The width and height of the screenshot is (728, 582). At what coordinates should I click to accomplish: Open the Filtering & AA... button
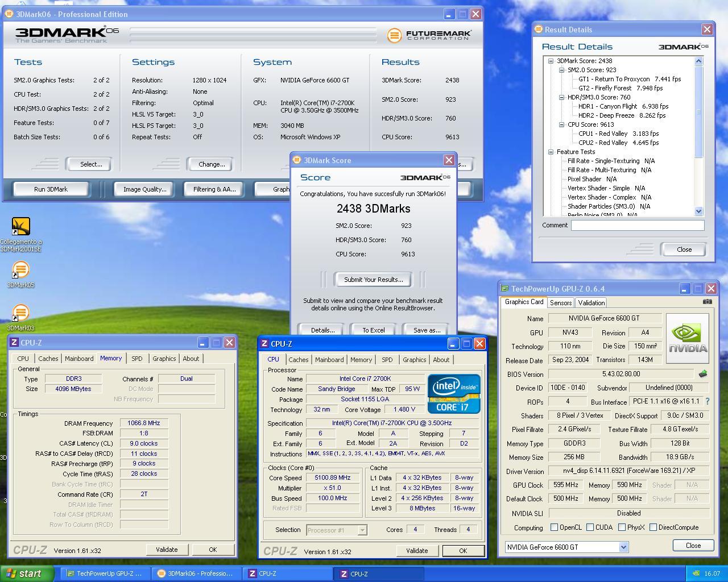pos(214,189)
